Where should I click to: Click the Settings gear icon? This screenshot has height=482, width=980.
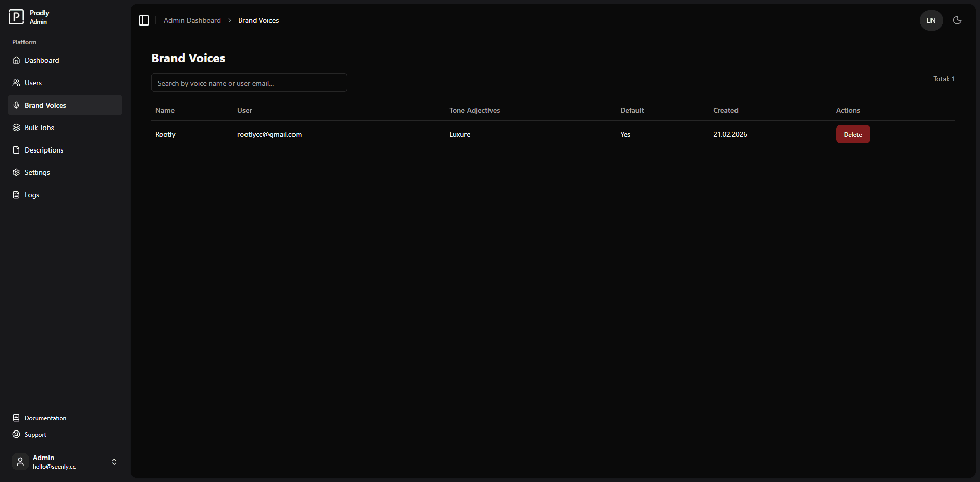tap(16, 172)
